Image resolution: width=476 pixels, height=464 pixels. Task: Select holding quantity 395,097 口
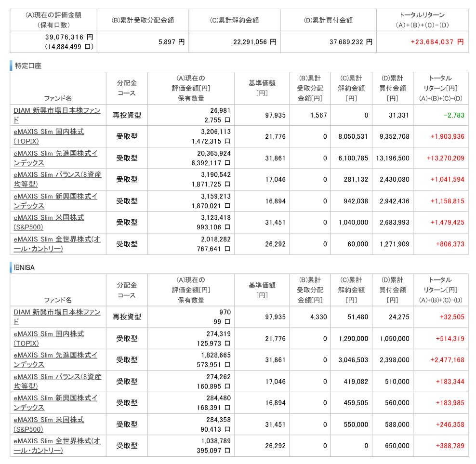(213, 451)
